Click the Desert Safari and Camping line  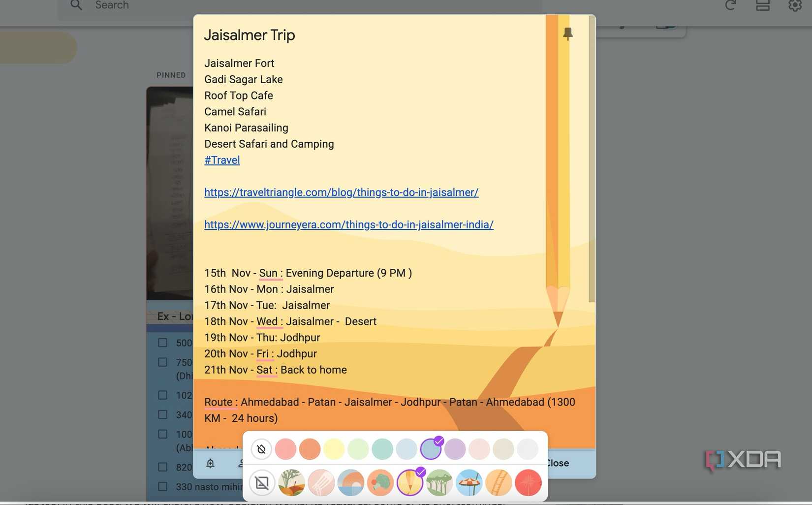(269, 144)
